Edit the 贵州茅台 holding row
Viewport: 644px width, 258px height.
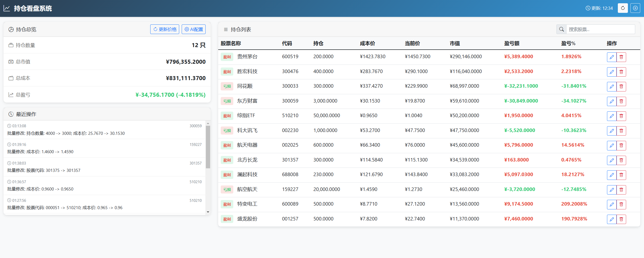[x=612, y=57]
